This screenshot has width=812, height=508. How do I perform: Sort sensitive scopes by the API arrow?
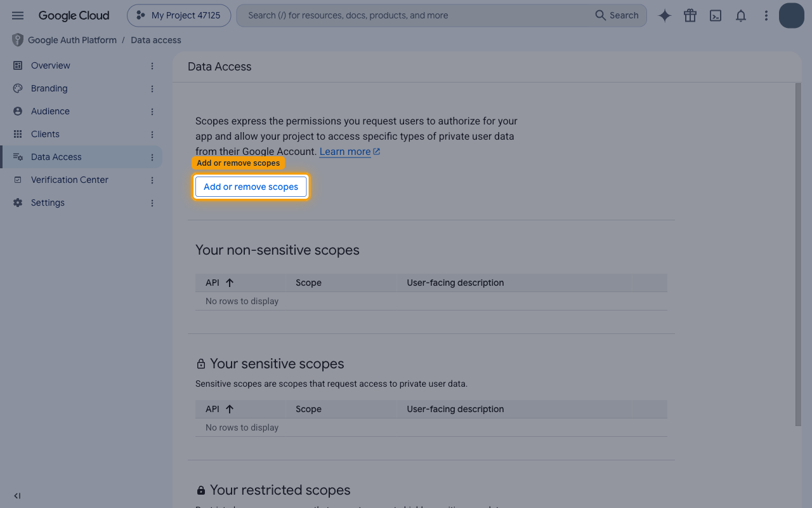point(230,409)
